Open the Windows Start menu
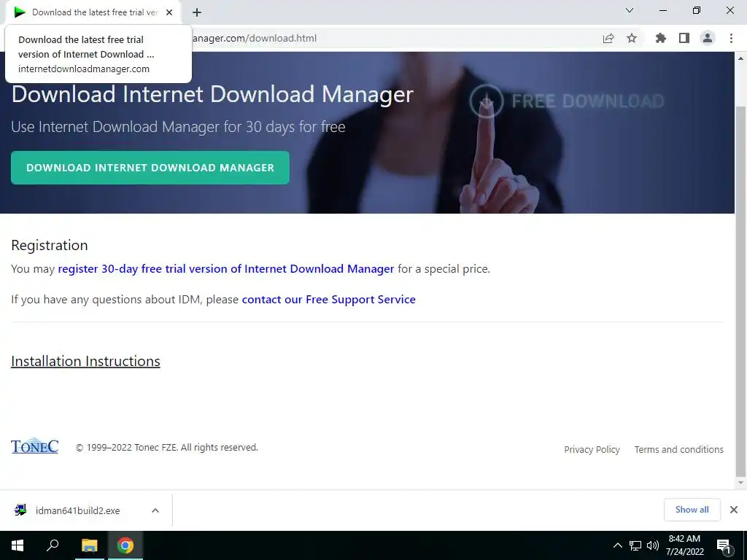Screen dimensions: 747x560 [x=18, y=545]
